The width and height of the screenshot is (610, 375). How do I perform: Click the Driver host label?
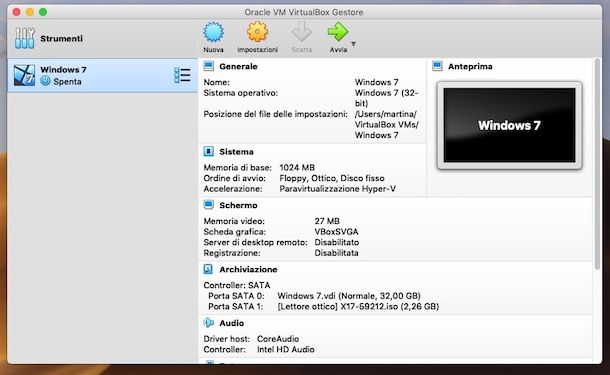pos(226,339)
